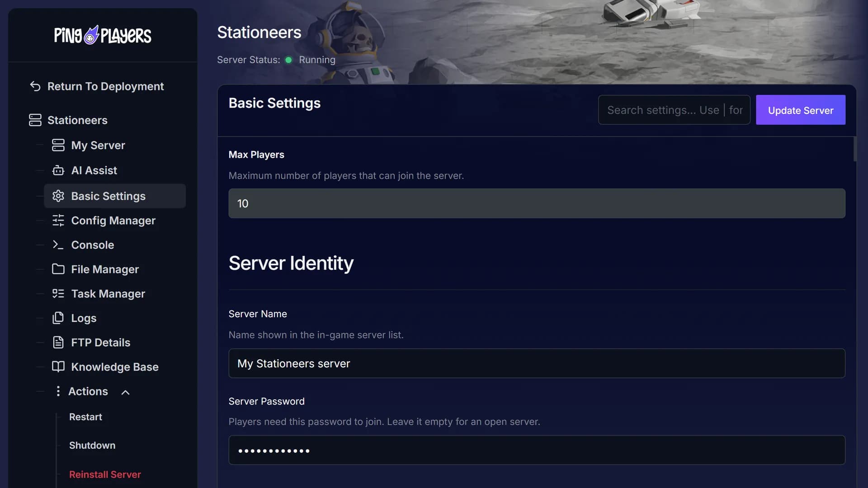Open My Server page
This screenshot has width=868, height=488.
98,145
